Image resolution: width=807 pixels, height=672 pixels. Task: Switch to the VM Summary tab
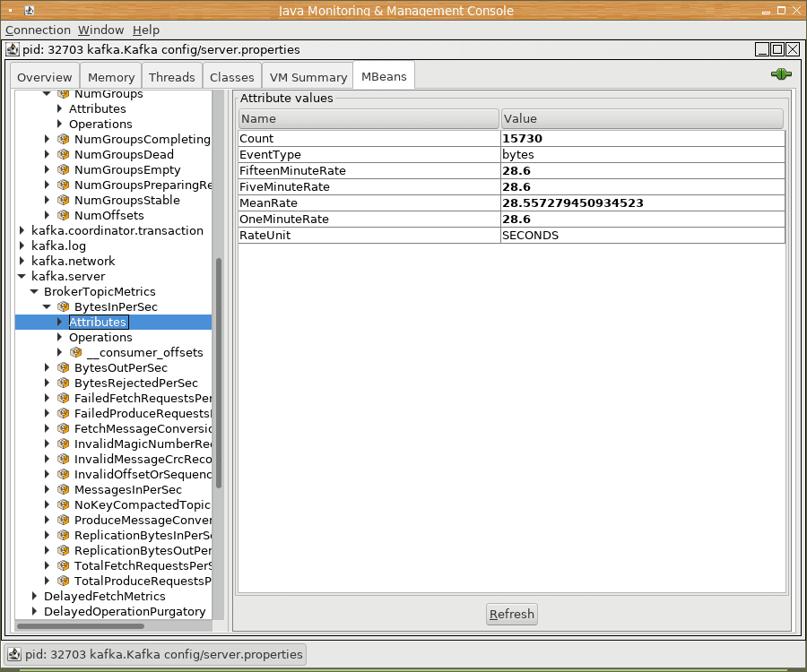tap(308, 77)
